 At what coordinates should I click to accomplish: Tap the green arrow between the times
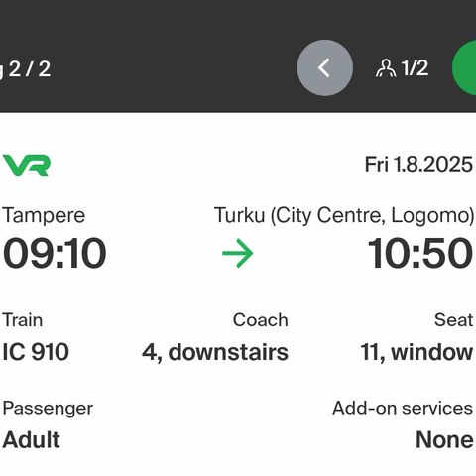click(x=238, y=253)
